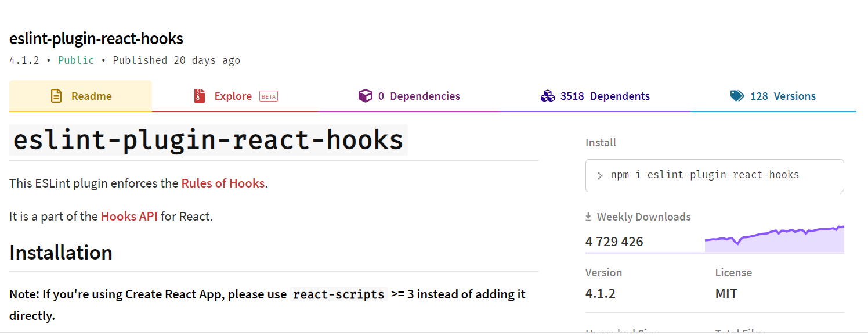Select the 3518 Dependents tab
The height and width of the screenshot is (335, 868).
(606, 96)
